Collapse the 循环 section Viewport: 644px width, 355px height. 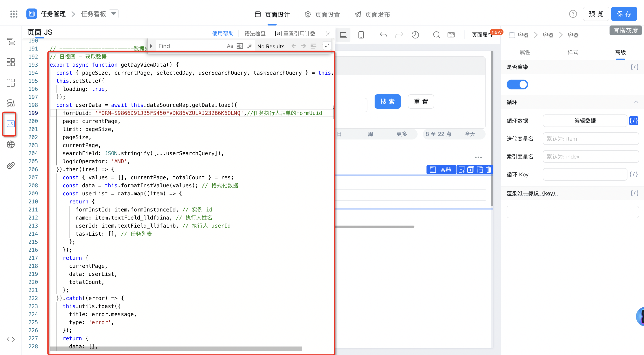click(636, 102)
